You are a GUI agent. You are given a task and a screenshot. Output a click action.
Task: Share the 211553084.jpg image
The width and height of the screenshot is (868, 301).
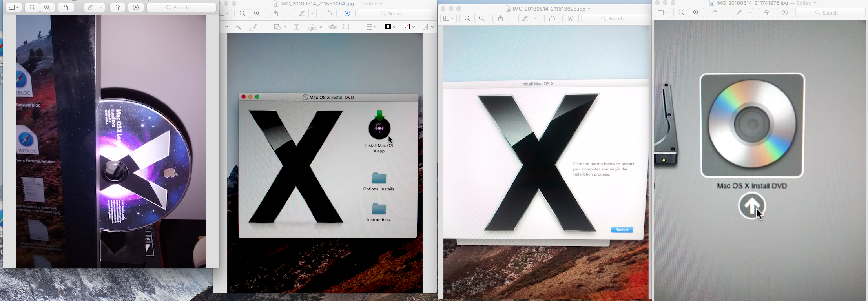click(x=276, y=13)
